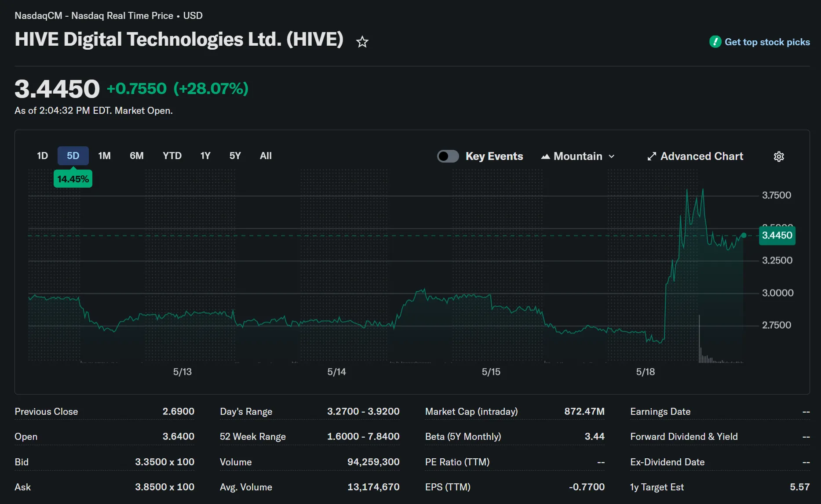Click the 3.2500 price axis label

pos(777,260)
